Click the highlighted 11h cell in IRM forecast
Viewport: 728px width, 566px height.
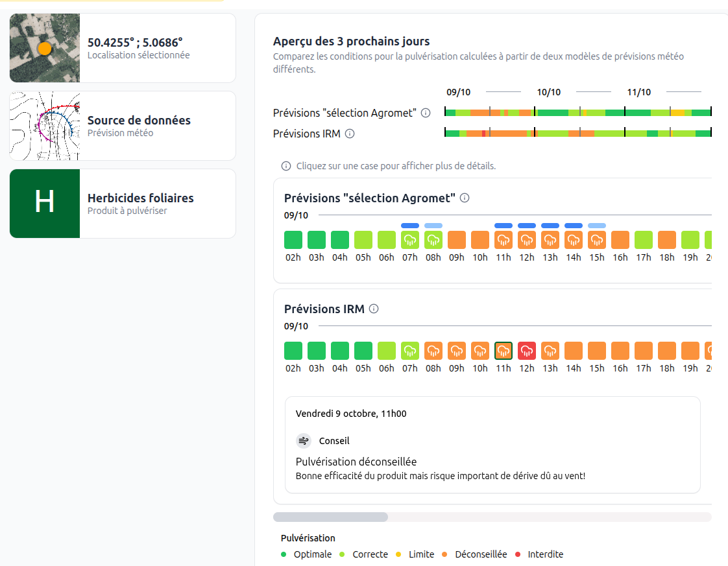pos(504,351)
